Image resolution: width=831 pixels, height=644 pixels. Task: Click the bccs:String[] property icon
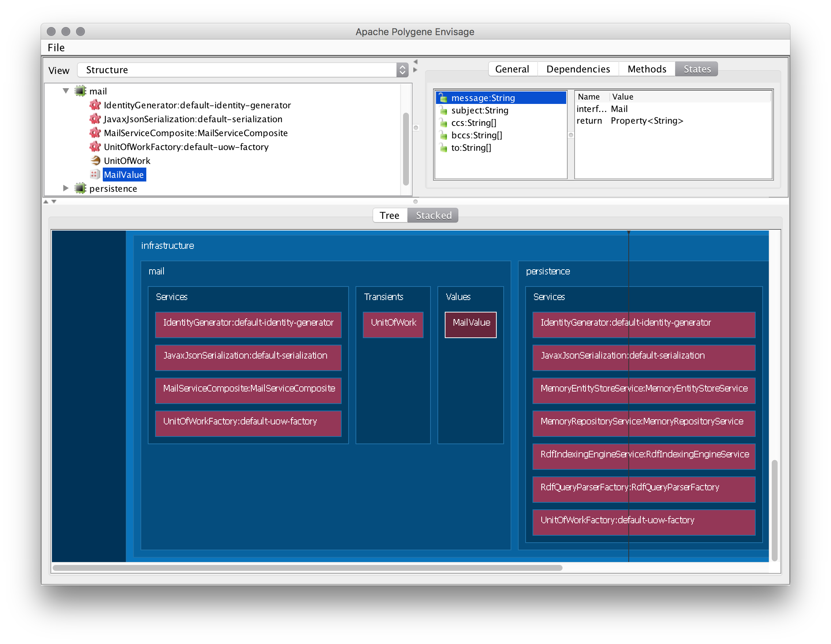(443, 135)
